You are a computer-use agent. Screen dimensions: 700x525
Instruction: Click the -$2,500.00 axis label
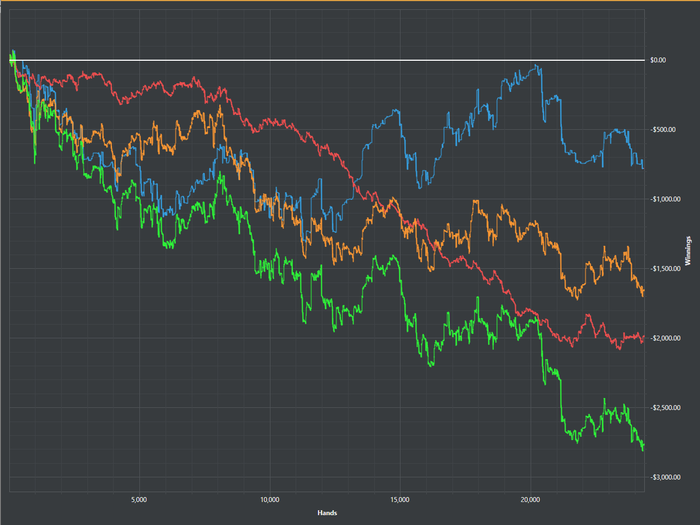click(x=665, y=408)
